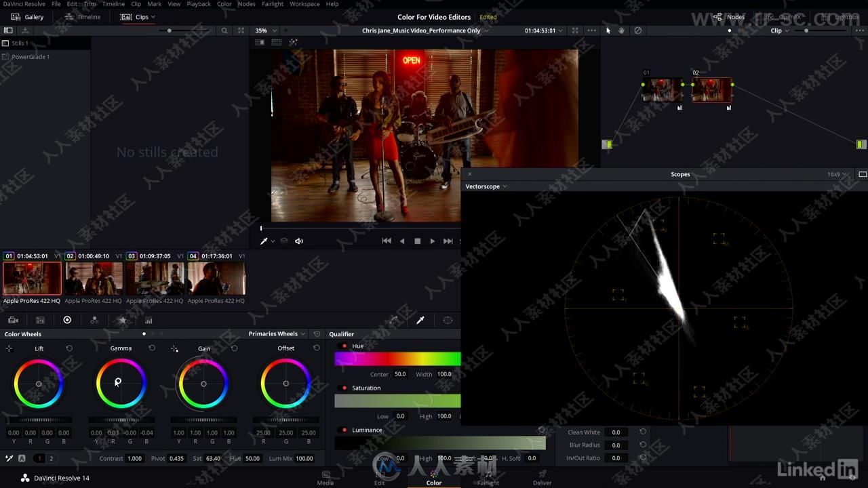
Task: Open the Scopes 16x9 aspect dropdown
Action: pyautogui.click(x=837, y=174)
